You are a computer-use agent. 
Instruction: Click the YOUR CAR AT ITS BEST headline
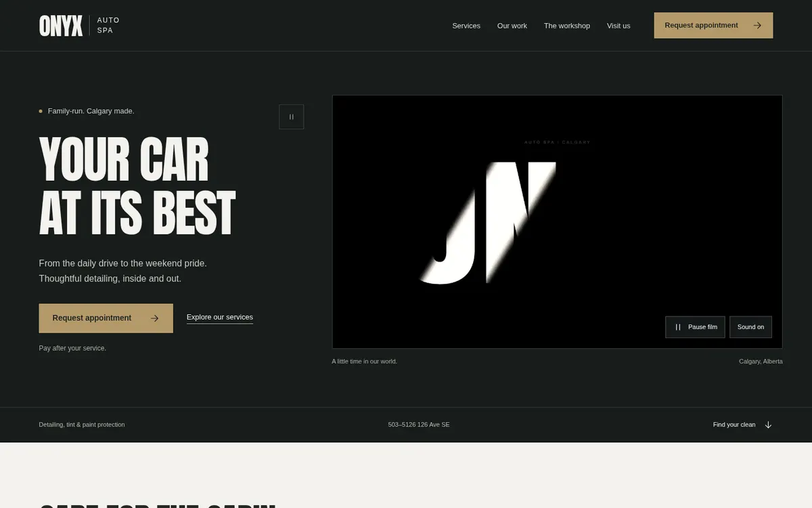[x=137, y=186]
